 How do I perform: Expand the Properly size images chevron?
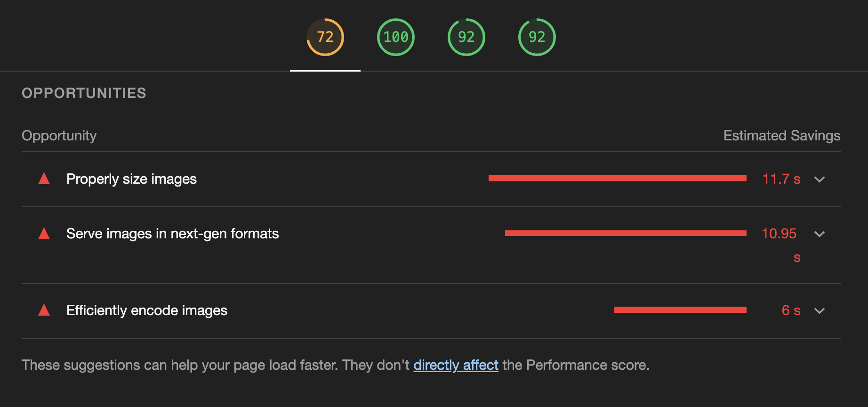(x=820, y=179)
